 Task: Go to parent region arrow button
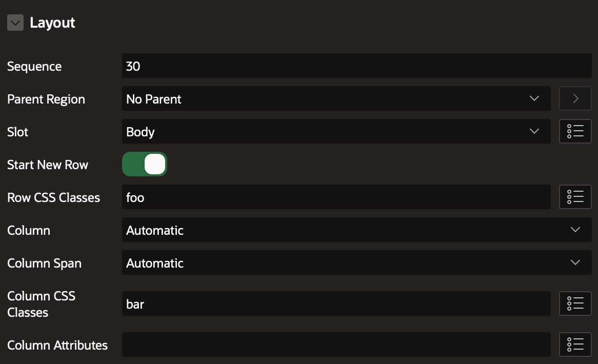coord(575,99)
